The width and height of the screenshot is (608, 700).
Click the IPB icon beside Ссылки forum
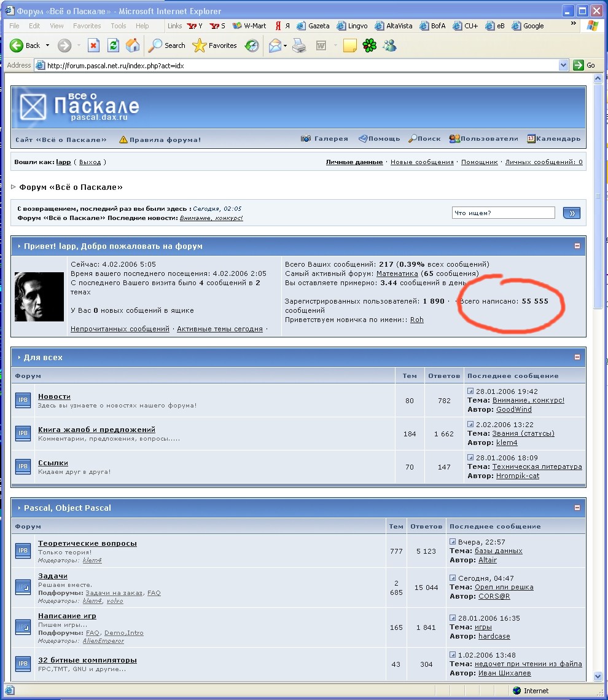(23, 466)
